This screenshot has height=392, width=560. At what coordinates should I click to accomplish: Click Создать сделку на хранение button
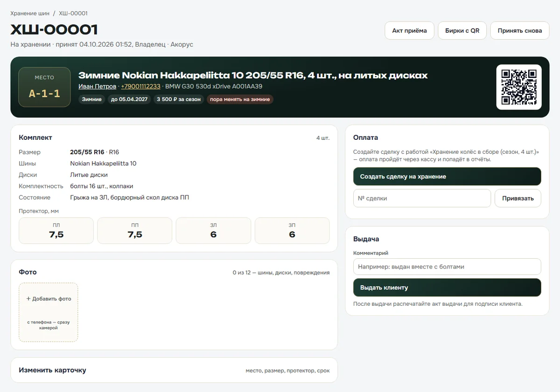pyautogui.click(x=447, y=177)
